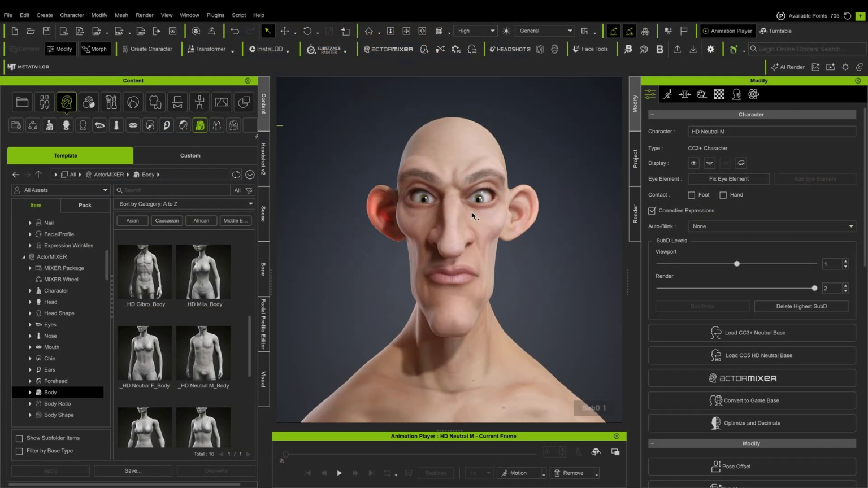Launch Headshot 2 plugin icon
Image resolution: width=868 pixels, height=488 pixels.
[x=510, y=49]
